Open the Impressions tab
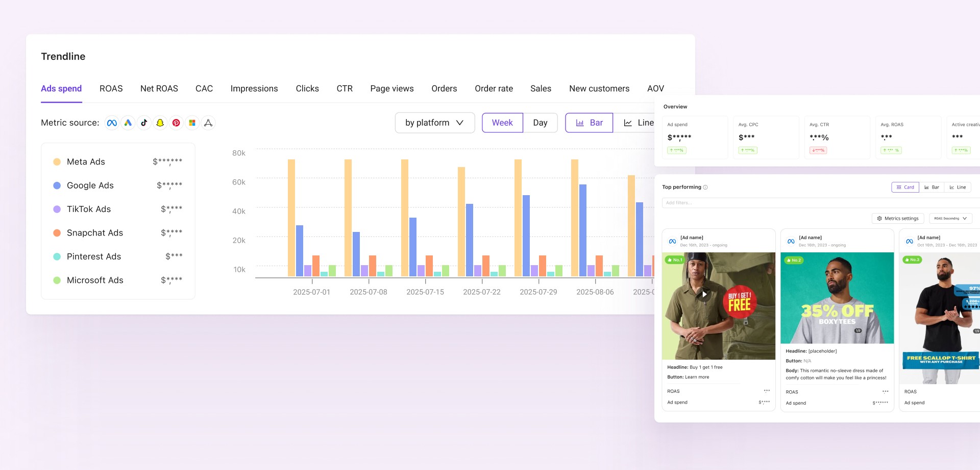This screenshot has height=470, width=980. pos(254,88)
